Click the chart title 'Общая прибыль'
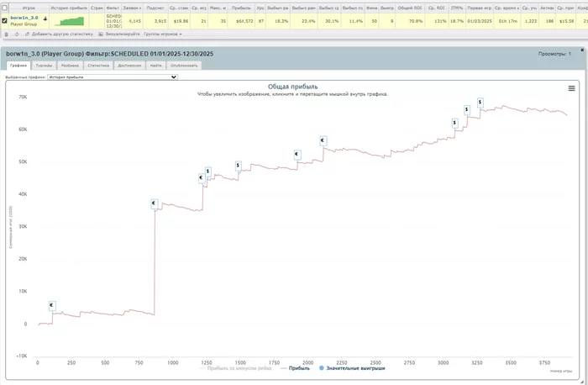This screenshot has height=385, width=588. pyautogui.click(x=292, y=87)
